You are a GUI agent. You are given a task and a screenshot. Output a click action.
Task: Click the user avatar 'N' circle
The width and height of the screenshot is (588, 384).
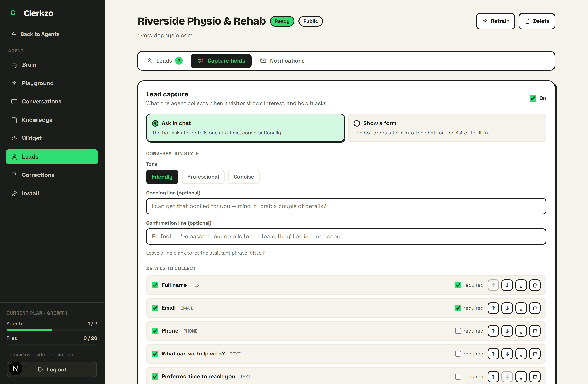click(15, 369)
